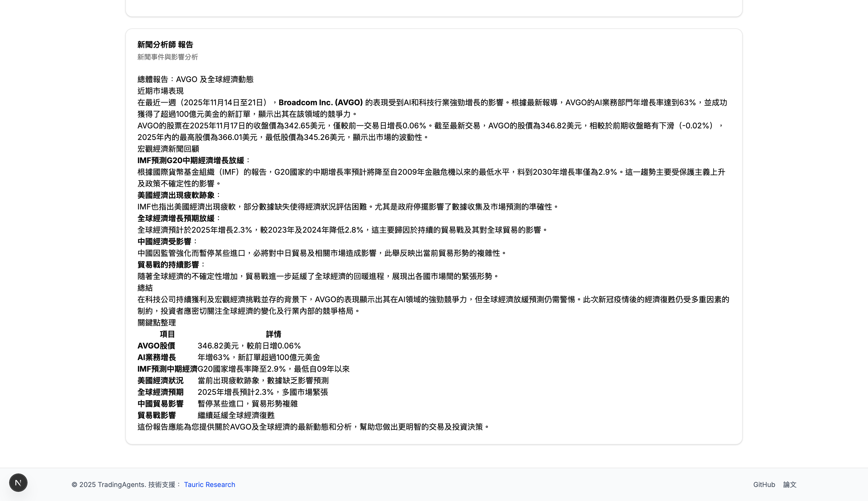Click the 近期市場表現 section heading

(161, 91)
